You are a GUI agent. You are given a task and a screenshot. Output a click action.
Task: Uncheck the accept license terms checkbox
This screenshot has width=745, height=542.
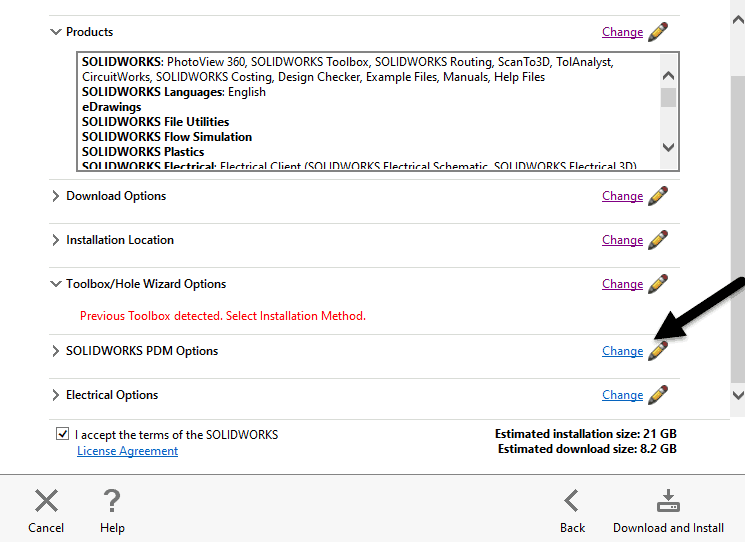62,434
